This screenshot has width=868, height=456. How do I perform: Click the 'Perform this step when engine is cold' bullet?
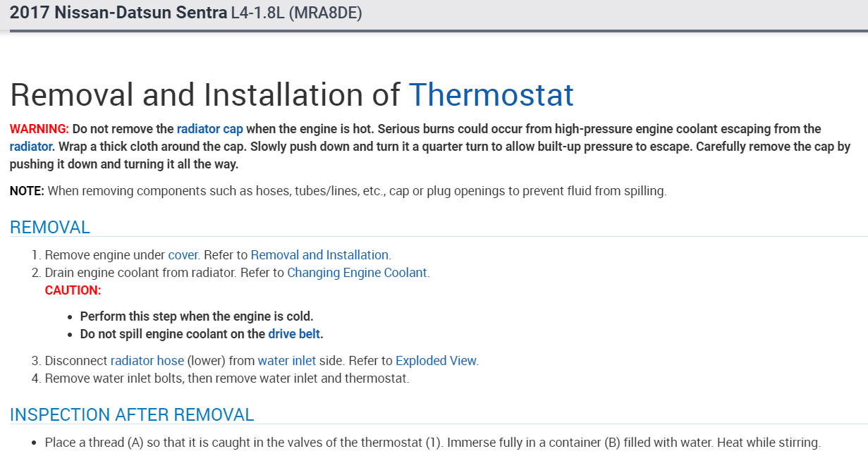(x=197, y=316)
